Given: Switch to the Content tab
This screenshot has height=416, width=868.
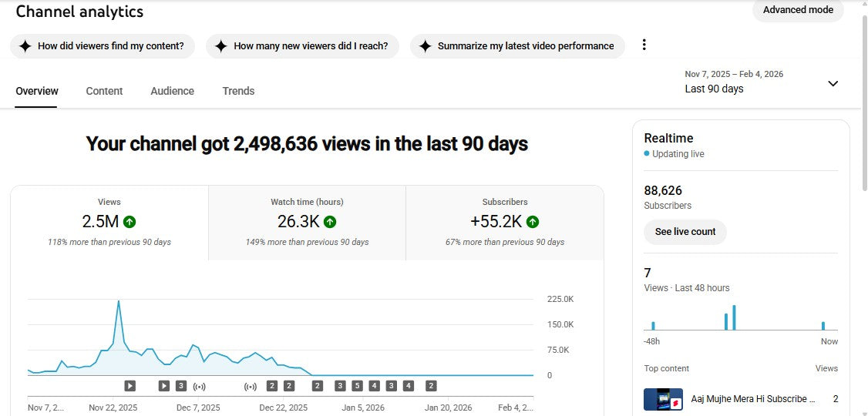Looking at the screenshot, I should tap(104, 91).
